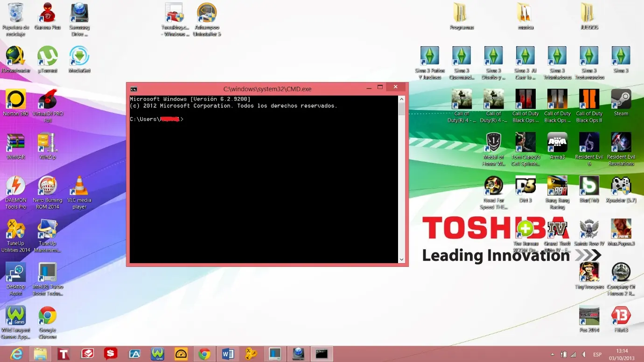Select the Sims 3 Trotamundos shortcut

pos(589,63)
